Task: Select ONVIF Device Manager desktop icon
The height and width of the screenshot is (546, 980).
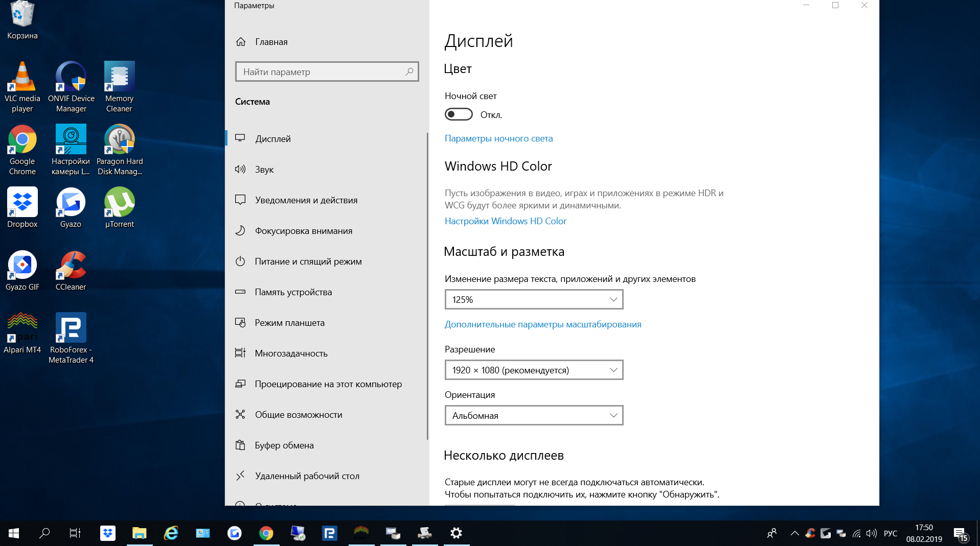Action: (x=71, y=87)
